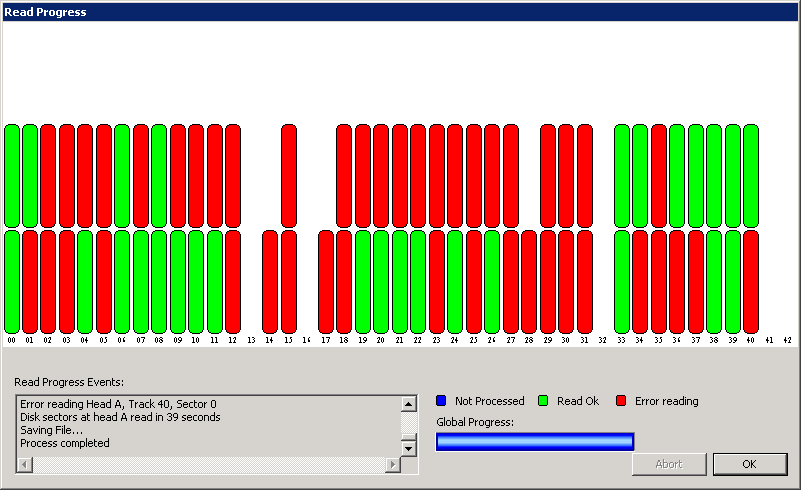Click the blue Not Processed legend icon
Screen dimensions: 801x490
[441, 401]
